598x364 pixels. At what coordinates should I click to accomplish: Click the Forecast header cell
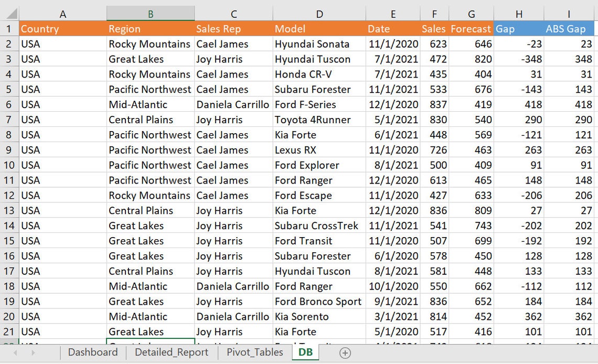471,29
